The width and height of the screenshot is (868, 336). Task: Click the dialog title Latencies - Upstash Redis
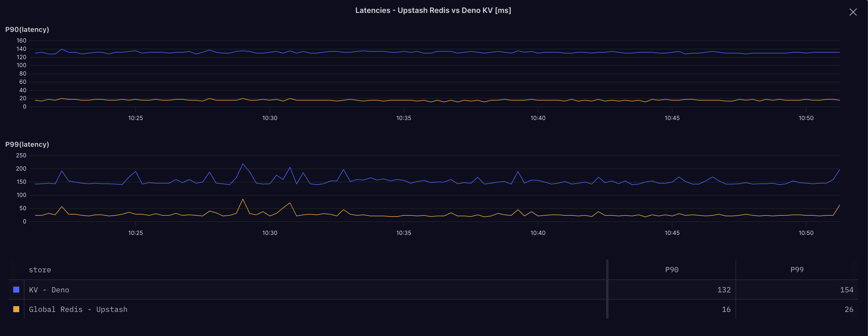[433, 10]
